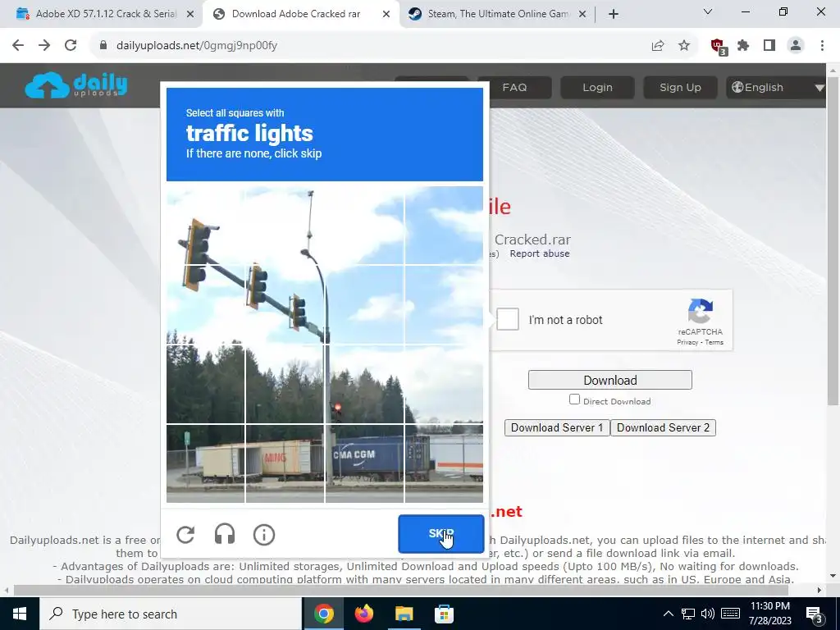Open the Sign Up page

pyautogui.click(x=680, y=87)
